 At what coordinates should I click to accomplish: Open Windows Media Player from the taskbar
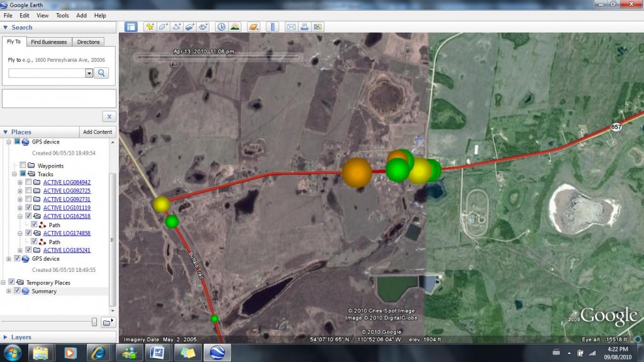point(70,353)
